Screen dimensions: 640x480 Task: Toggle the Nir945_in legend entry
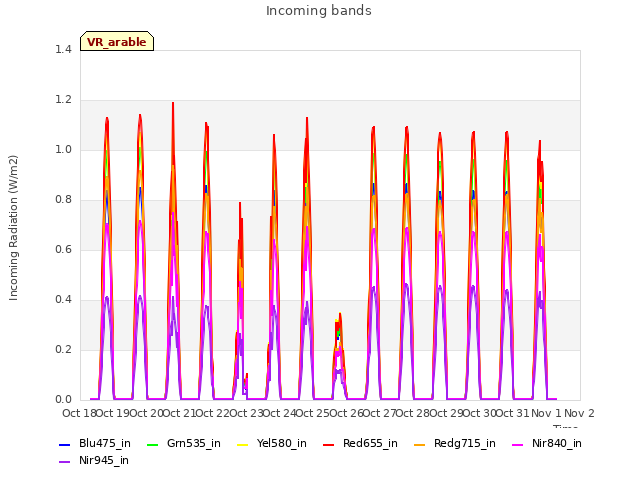[x=94, y=460]
